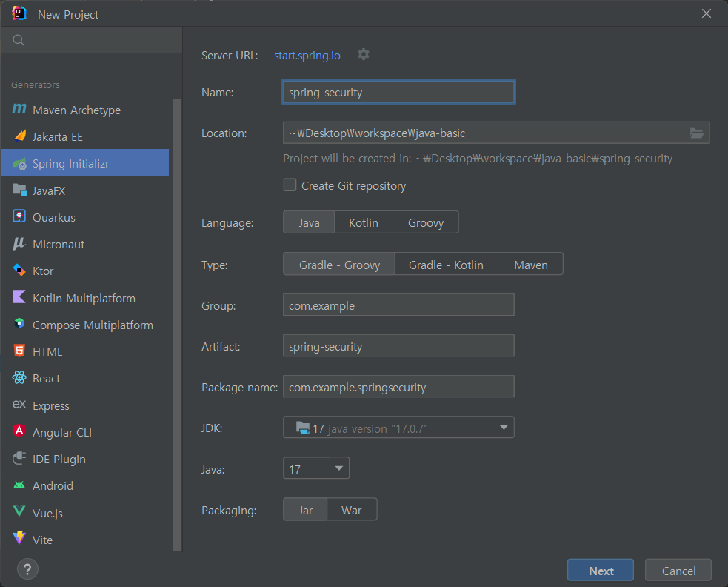Click the Kotlin Multiplatform K icon
This screenshot has width=728, height=587.
pyautogui.click(x=19, y=296)
